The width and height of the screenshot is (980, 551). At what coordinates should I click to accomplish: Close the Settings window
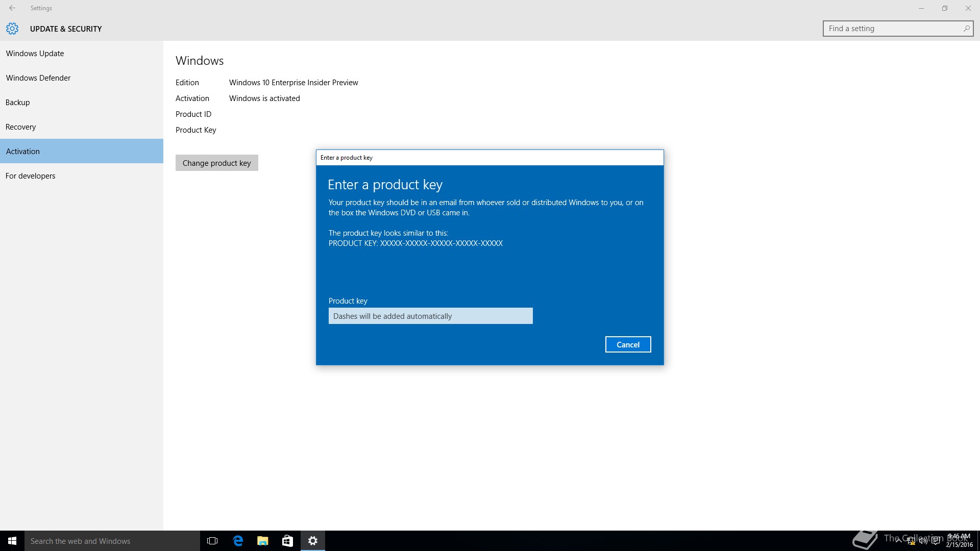pos(968,8)
